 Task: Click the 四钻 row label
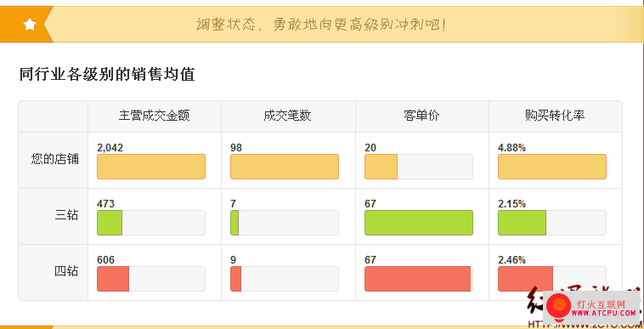click(66, 271)
